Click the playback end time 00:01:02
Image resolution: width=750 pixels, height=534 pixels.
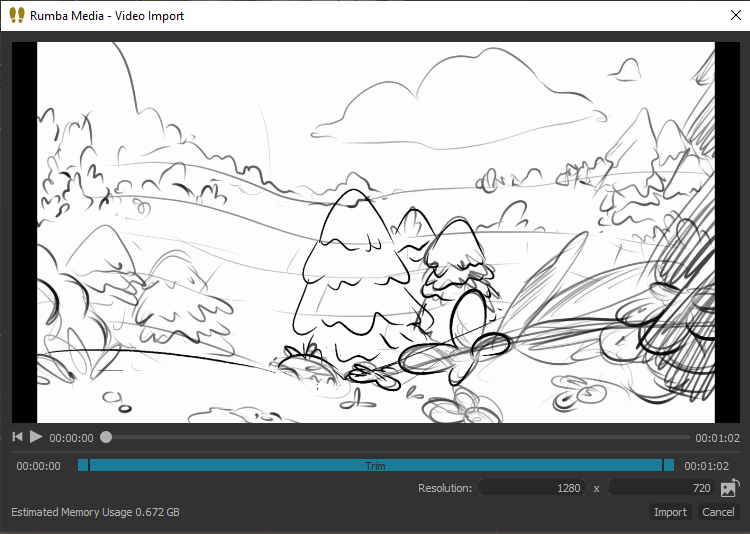pyautogui.click(x=717, y=438)
